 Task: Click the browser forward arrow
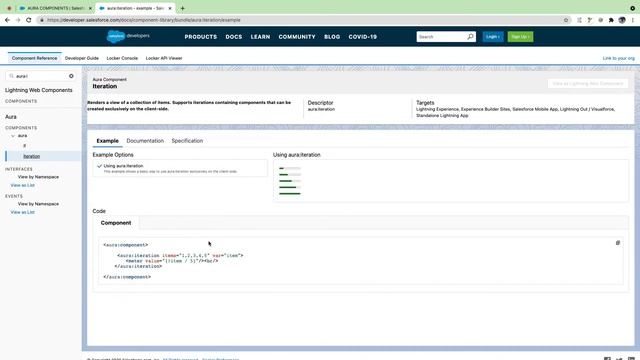coord(18,20)
